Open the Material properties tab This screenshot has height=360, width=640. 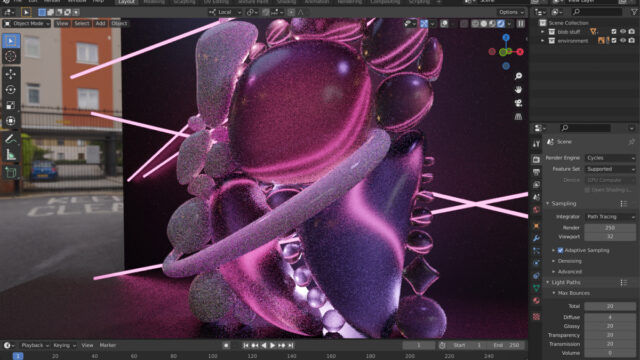click(536, 301)
